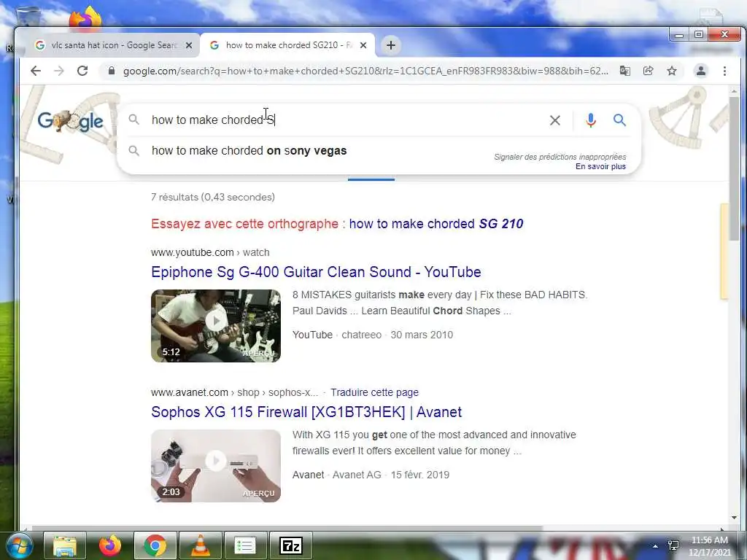747x560 pixels.
Task: Open Chrome three-dot menu
Action: point(724,71)
